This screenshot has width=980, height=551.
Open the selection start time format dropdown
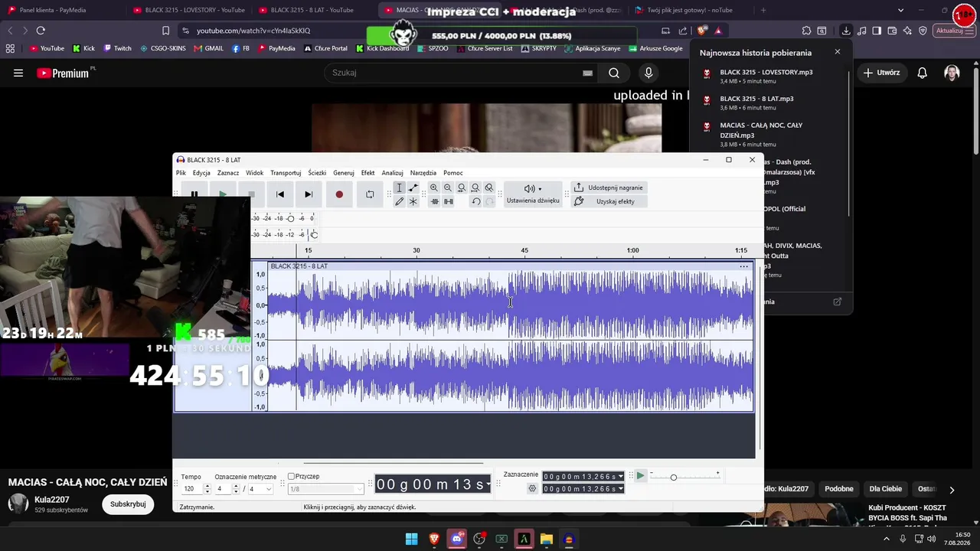(x=620, y=477)
